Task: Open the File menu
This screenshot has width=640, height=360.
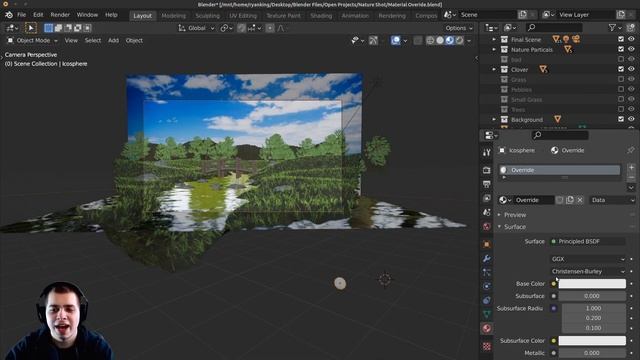Action: (21, 15)
